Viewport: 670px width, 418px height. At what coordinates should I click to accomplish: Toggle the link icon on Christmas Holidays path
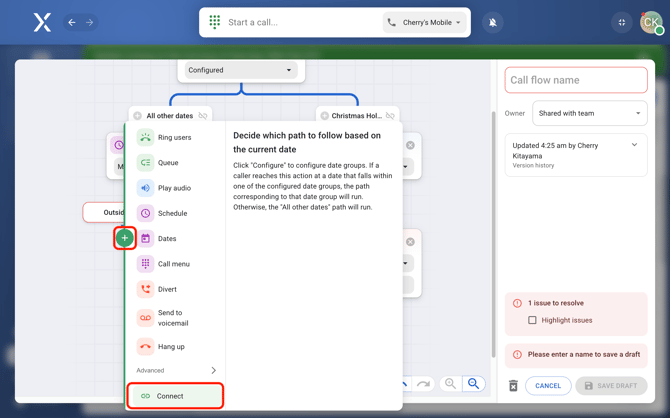click(x=390, y=116)
